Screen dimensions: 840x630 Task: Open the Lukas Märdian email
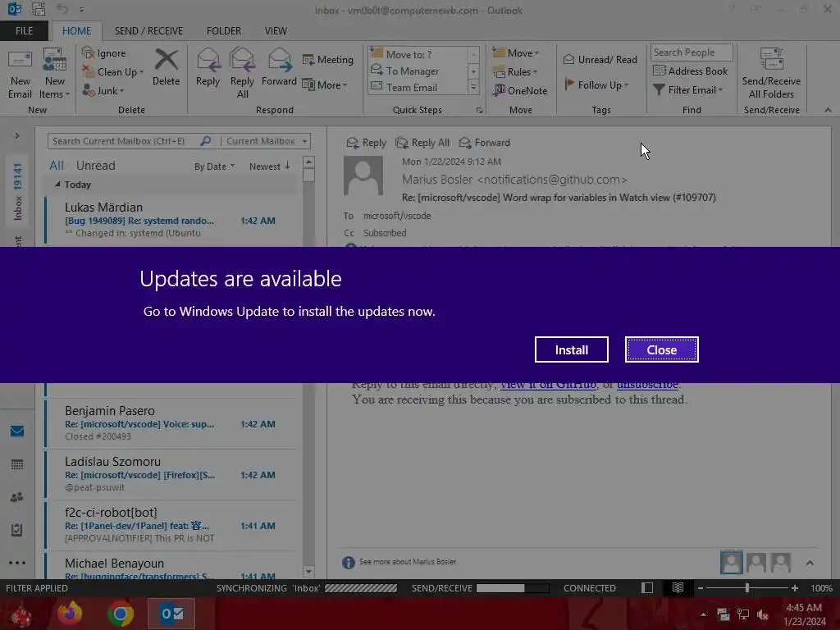click(171, 219)
